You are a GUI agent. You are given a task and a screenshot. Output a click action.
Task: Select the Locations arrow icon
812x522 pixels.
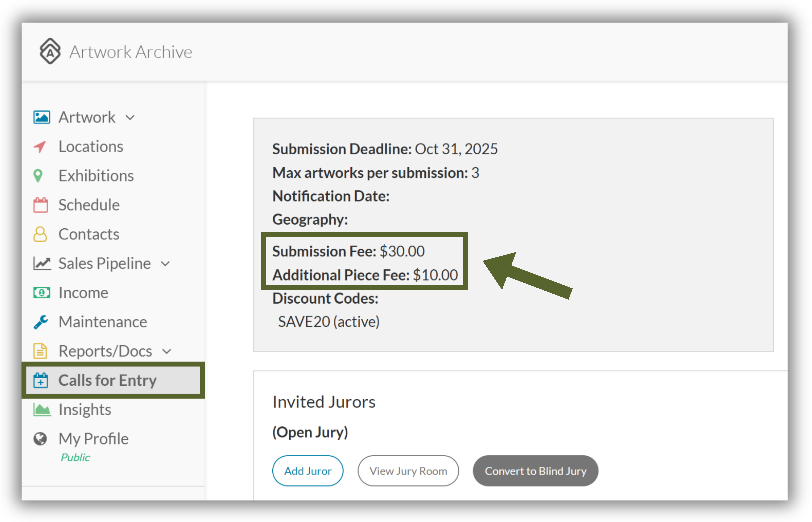(x=40, y=146)
